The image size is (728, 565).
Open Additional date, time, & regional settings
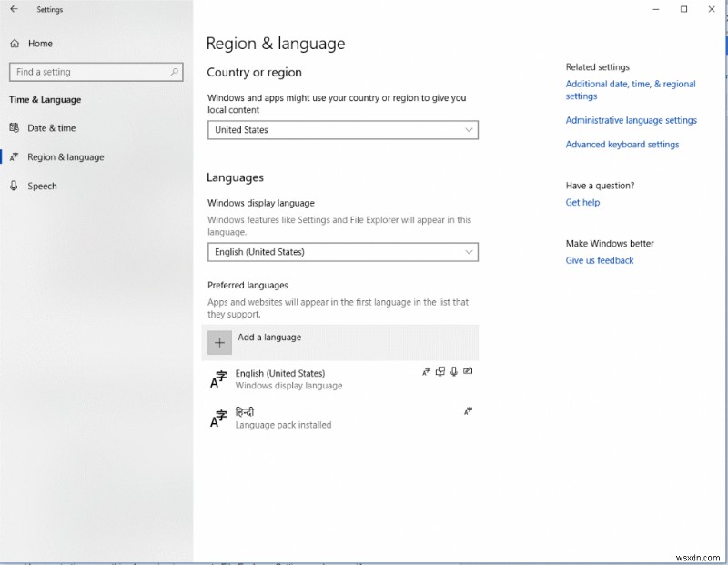630,90
